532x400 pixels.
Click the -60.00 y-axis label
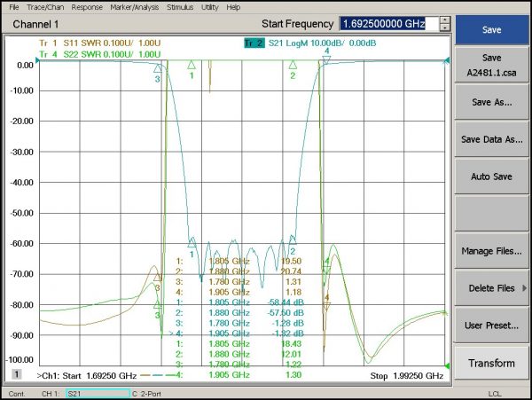click(x=21, y=244)
